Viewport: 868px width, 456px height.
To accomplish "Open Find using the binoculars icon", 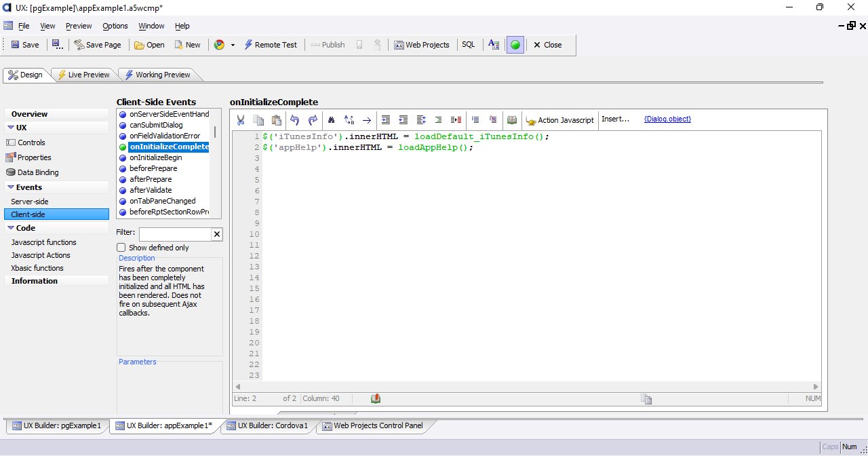I will coord(332,120).
